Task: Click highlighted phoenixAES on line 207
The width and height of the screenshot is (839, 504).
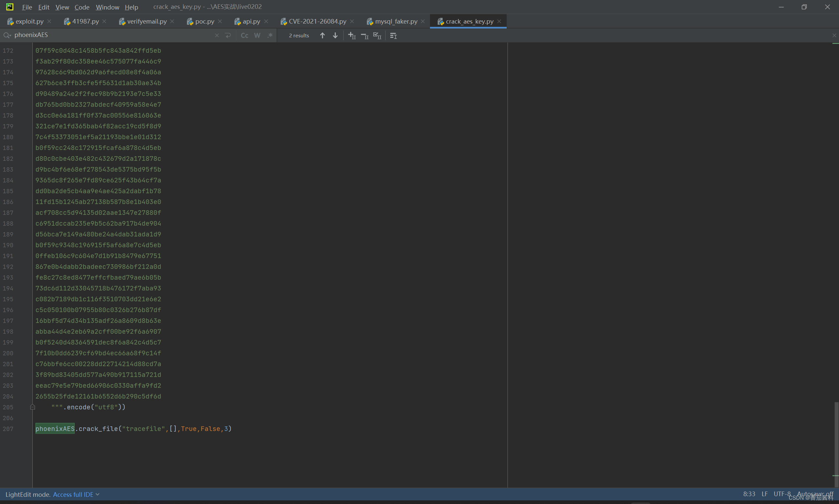Action: pyautogui.click(x=55, y=429)
